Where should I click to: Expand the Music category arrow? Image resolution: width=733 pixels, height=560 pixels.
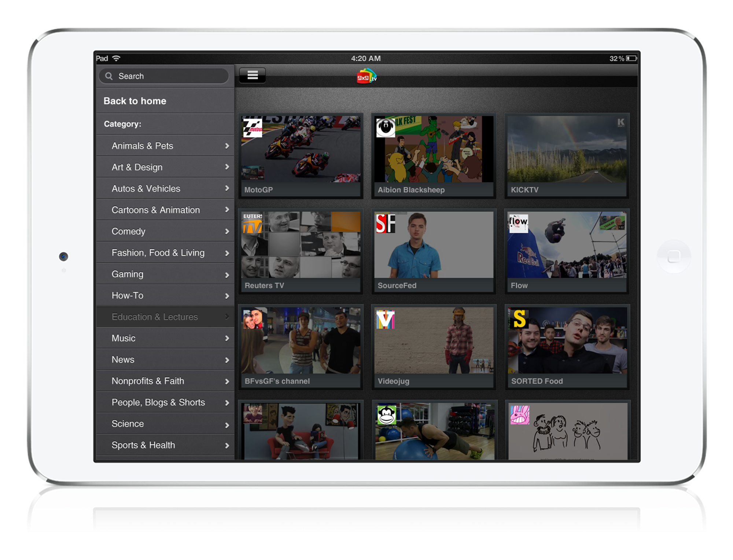click(227, 338)
